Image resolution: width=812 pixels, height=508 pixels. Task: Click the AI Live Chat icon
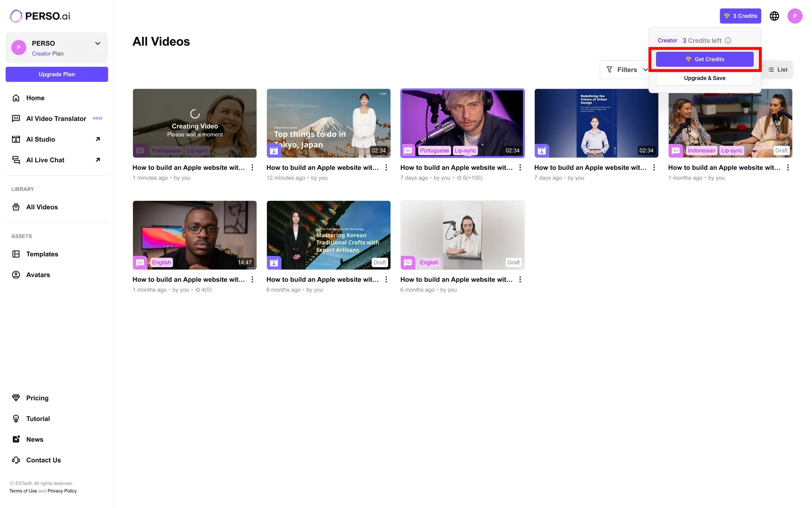pyautogui.click(x=16, y=160)
